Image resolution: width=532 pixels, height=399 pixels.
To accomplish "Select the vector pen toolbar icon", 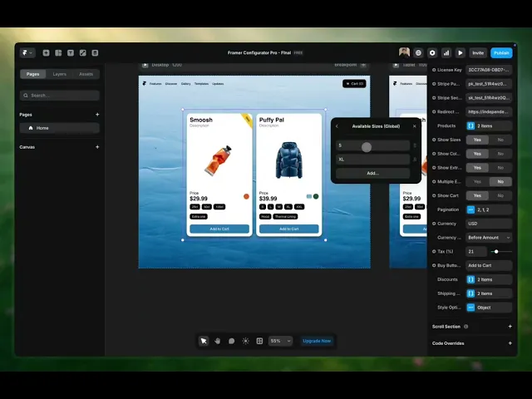I will pos(83,53).
